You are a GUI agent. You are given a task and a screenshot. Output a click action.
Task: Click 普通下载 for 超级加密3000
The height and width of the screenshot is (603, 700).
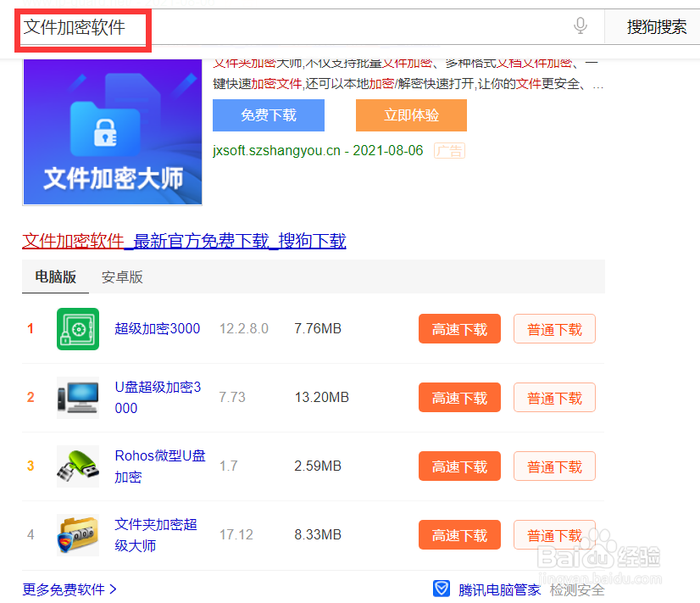pyautogui.click(x=554, y=329)
